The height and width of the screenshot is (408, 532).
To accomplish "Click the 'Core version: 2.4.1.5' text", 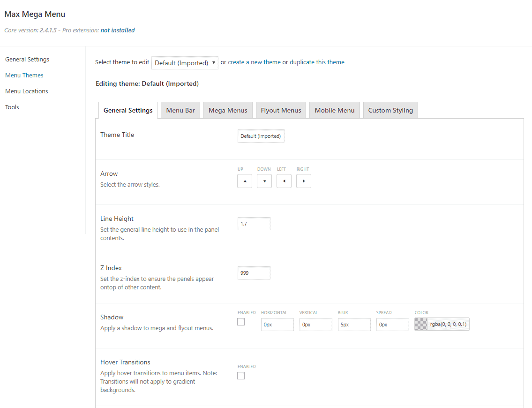I will 30,30.
